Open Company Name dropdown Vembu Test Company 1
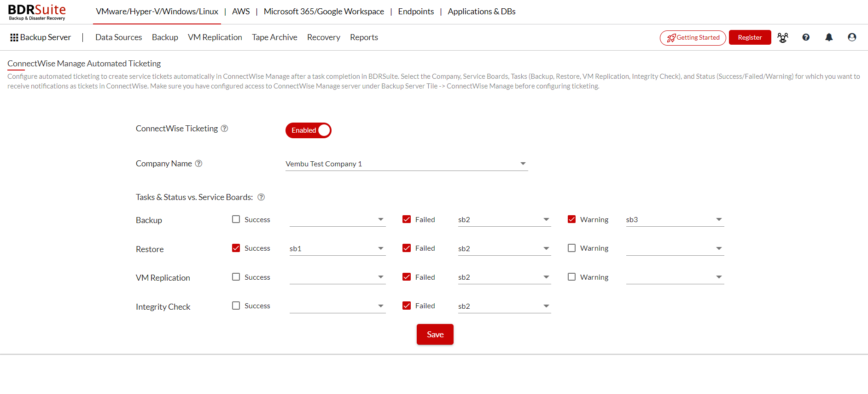 407,164
